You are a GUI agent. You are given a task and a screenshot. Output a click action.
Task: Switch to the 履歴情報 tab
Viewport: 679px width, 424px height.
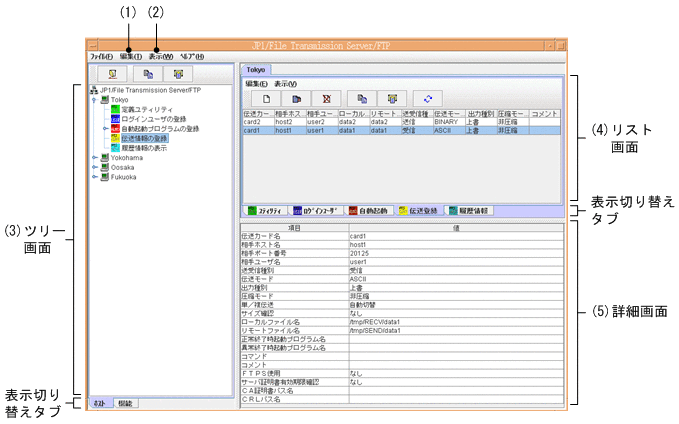coord(469,211)
